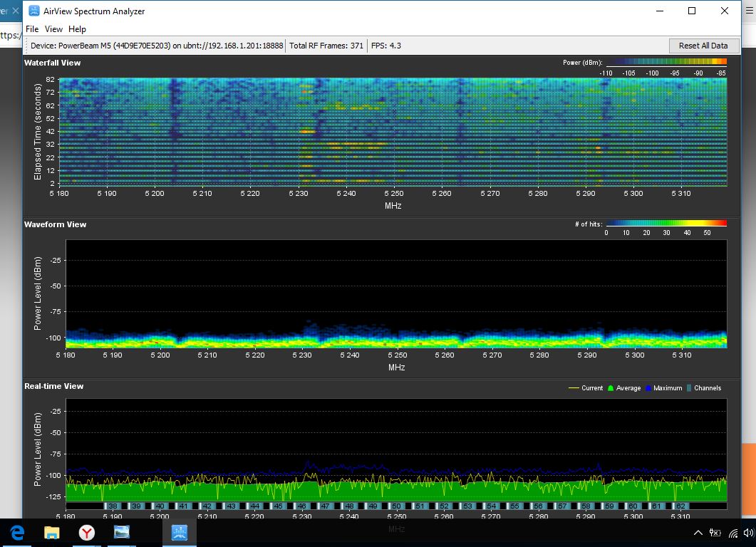This screenshot has width=756, height=547.
Task: Click the Channels legend square icon
Action: [x=688, y=388]
